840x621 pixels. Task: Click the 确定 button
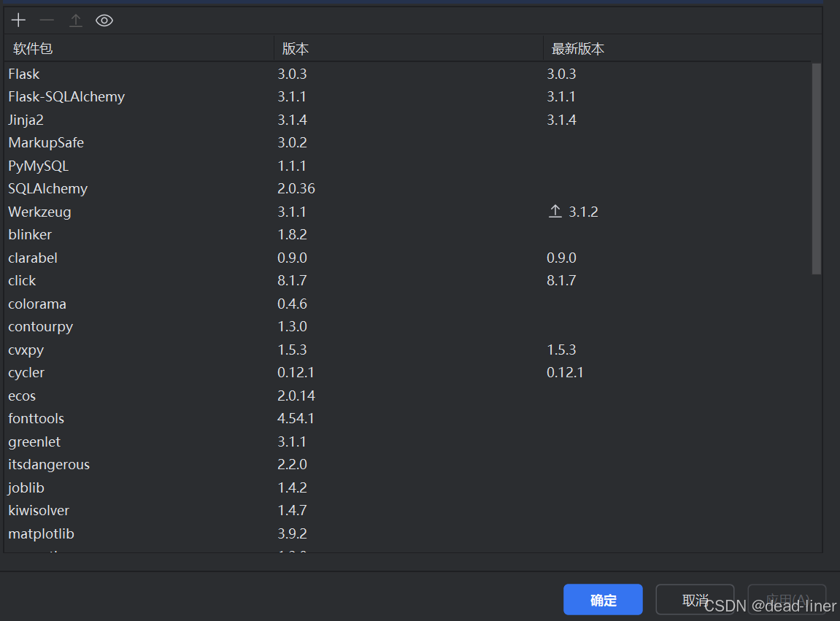coord(603,600)
